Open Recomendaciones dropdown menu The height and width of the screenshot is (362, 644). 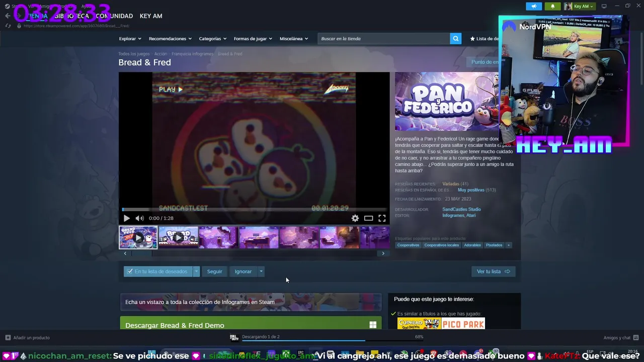pos(170,39)
